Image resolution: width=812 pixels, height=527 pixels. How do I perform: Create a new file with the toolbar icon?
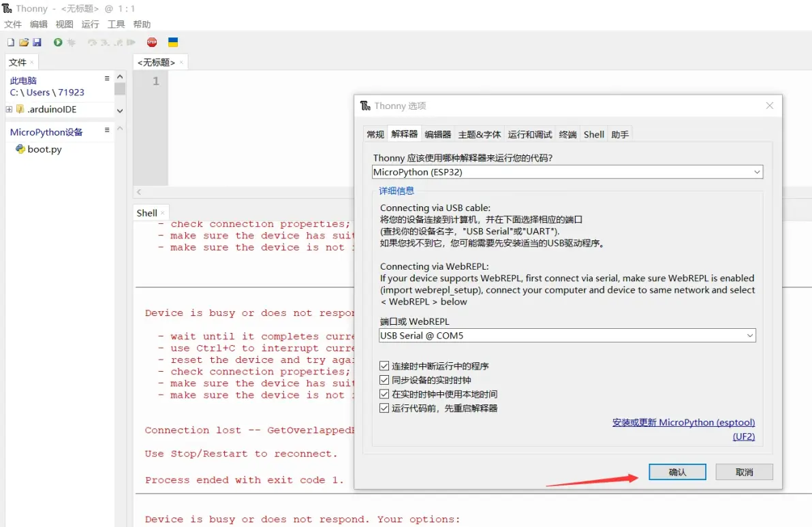[x=11, y=42]
